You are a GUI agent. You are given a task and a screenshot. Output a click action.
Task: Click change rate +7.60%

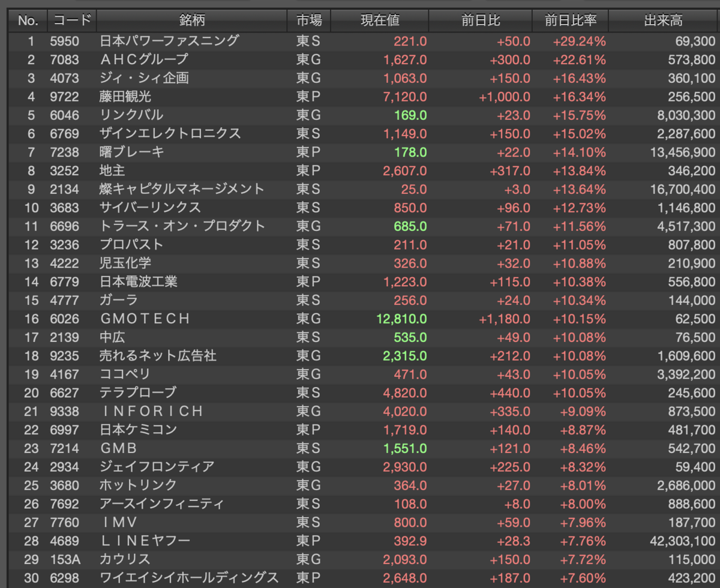583,578
